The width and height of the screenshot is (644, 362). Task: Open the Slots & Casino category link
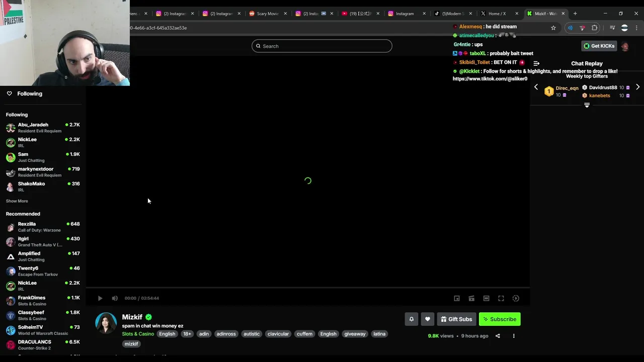(x=138, y=334)
